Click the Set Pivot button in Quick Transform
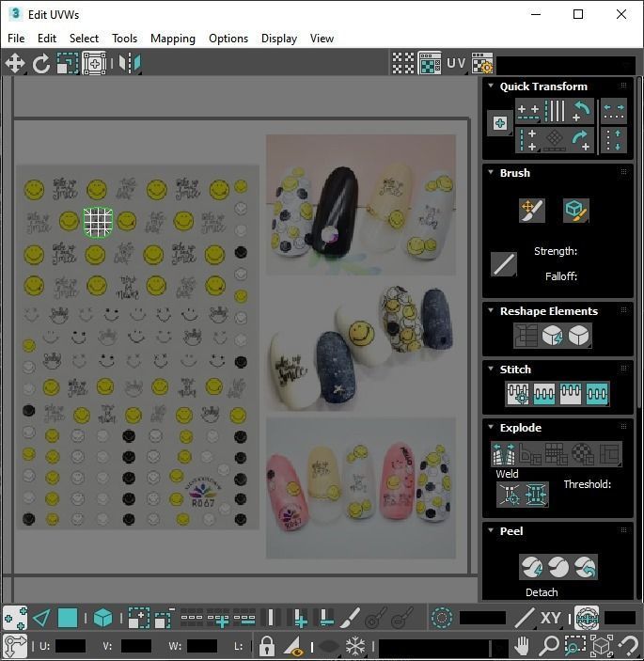The height and width of the screenshot is (661, 644). click(x=500, y=123)
